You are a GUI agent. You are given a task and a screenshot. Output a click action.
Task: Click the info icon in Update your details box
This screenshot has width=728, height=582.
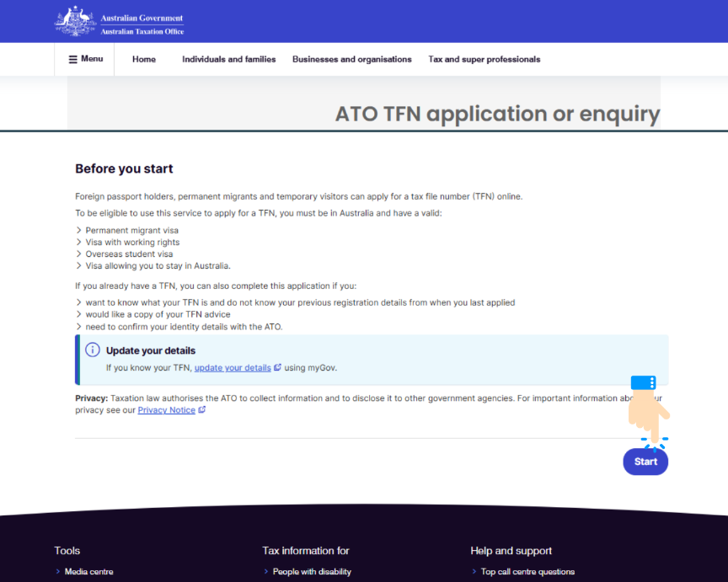coord(93,350)
